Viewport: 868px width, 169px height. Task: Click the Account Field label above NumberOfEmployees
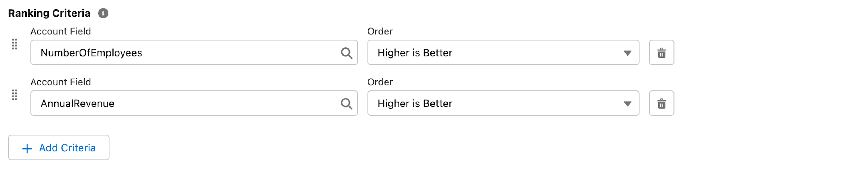(x=61, y=31)
